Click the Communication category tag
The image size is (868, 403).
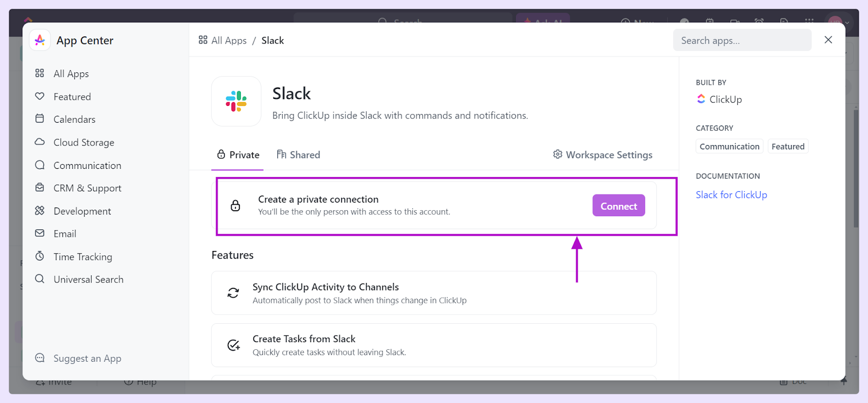tap(729, 147)
